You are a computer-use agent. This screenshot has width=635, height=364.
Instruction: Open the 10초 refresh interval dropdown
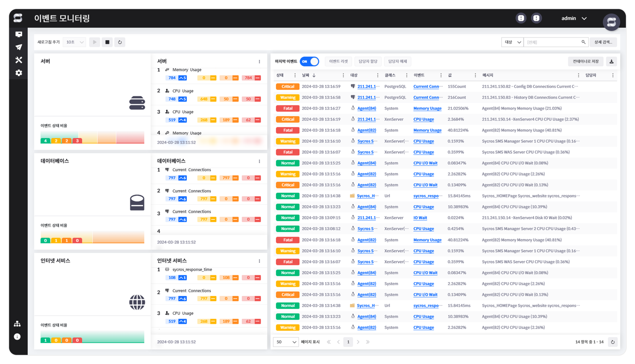point(75,42)
